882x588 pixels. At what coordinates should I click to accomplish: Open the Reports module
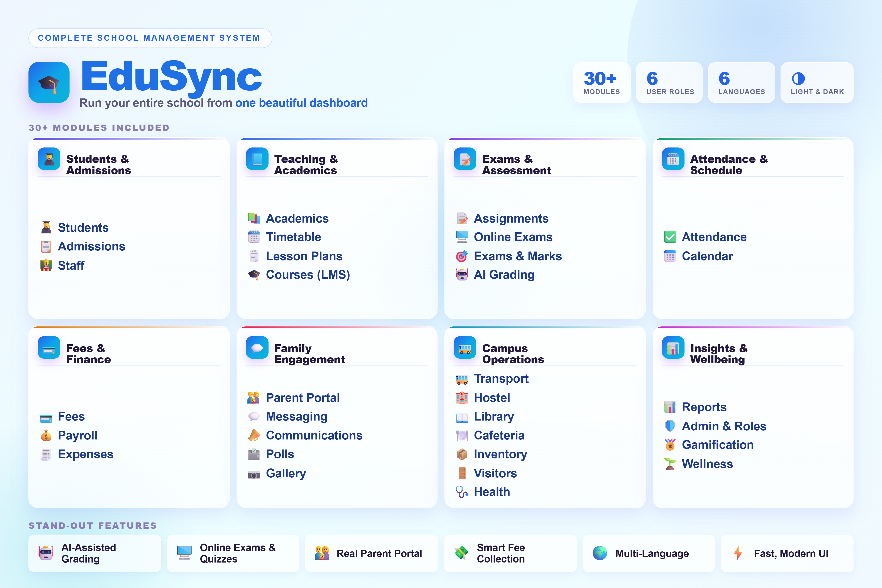pos(704,407)
